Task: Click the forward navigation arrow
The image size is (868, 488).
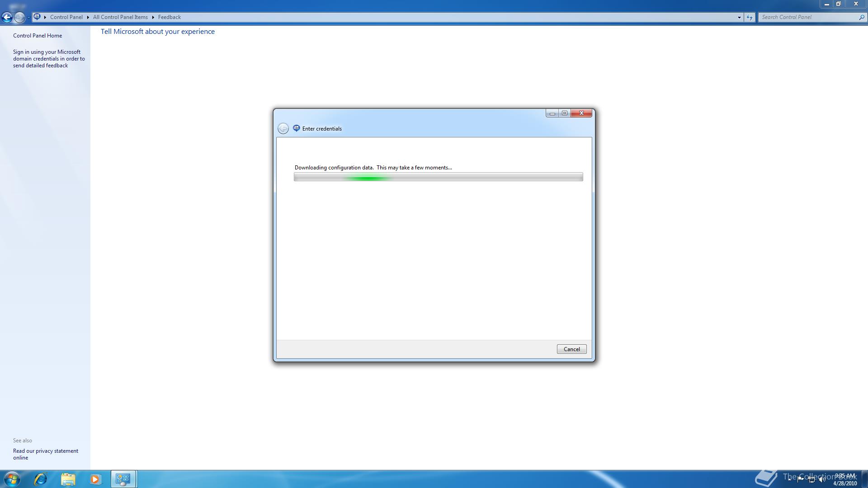Action: tap(19, 17)
